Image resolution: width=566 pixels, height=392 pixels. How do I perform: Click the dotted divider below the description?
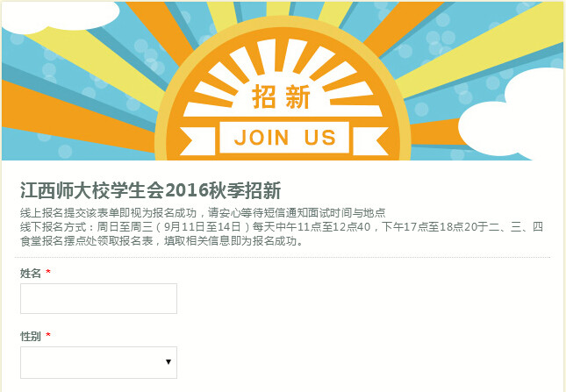point(283,258)
